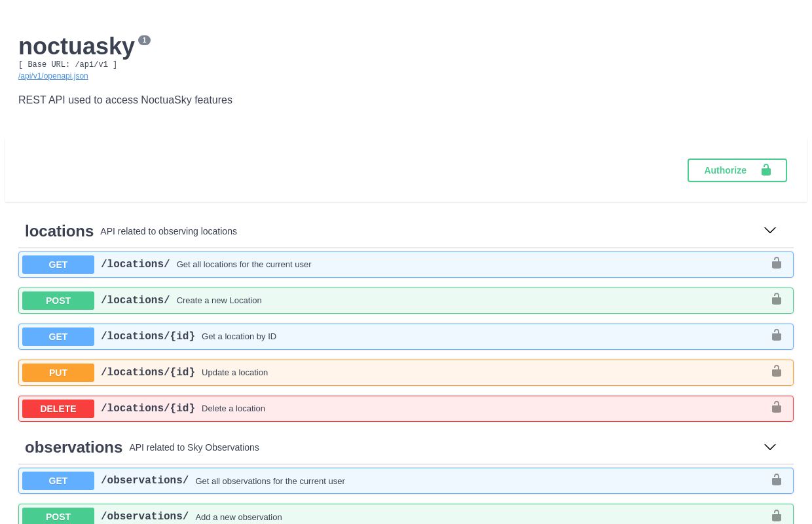
Task: Click lock icon on GET /locations/ row
Action: click(x=777, y=263)
